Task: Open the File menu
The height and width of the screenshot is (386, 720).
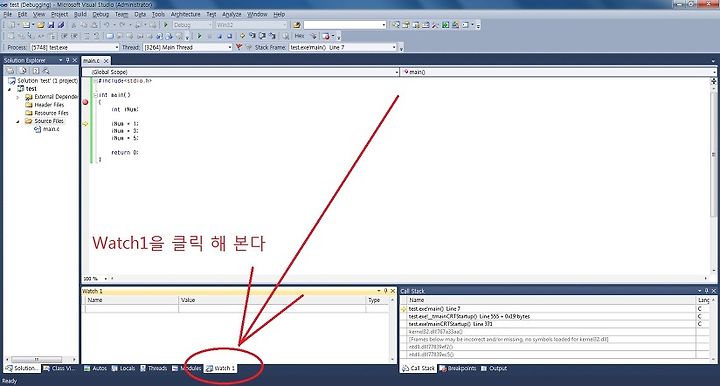Action: coord(8,14)
